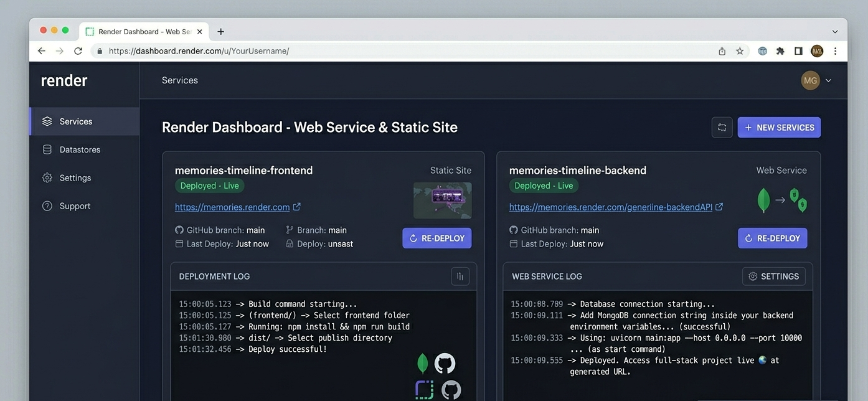Click the NEW SERVICES button
The image size is (868, 401).
779,127
